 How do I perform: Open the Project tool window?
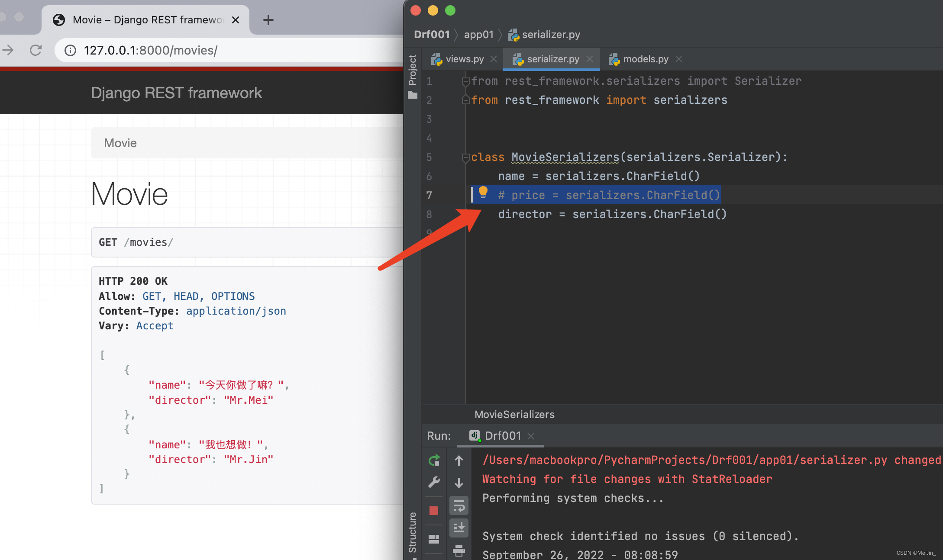(413, 69)
